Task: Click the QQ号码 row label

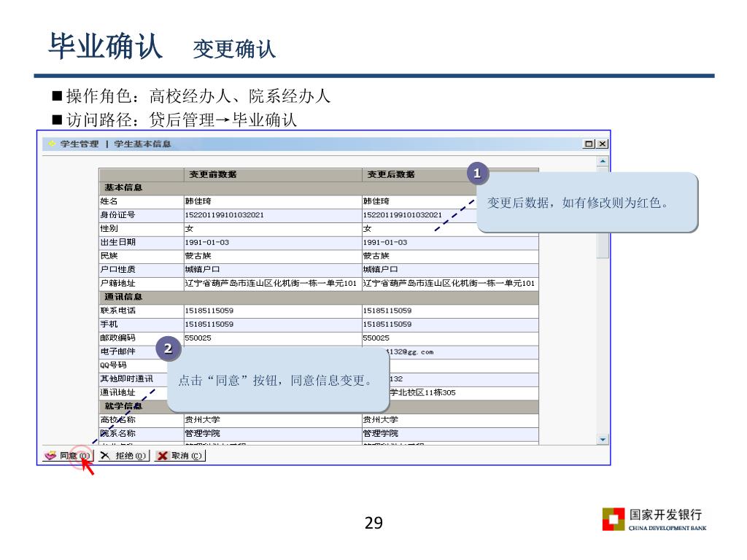Action: [x=113, y=365]
